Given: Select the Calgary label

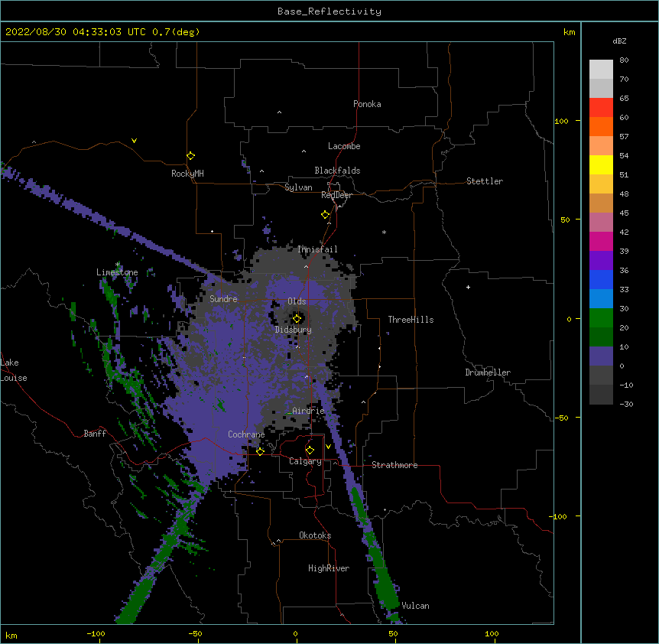Looking at the screenshot, I should point(305,461).
